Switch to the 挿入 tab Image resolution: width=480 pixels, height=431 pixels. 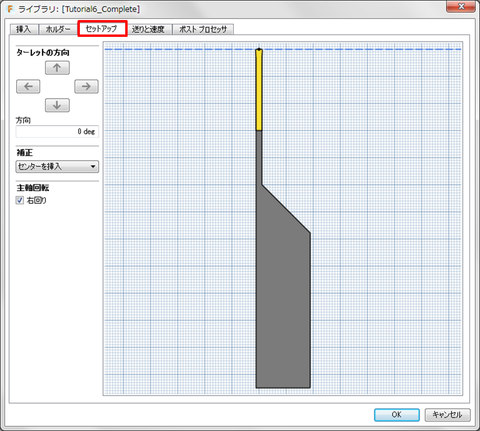tap(23, 29)
